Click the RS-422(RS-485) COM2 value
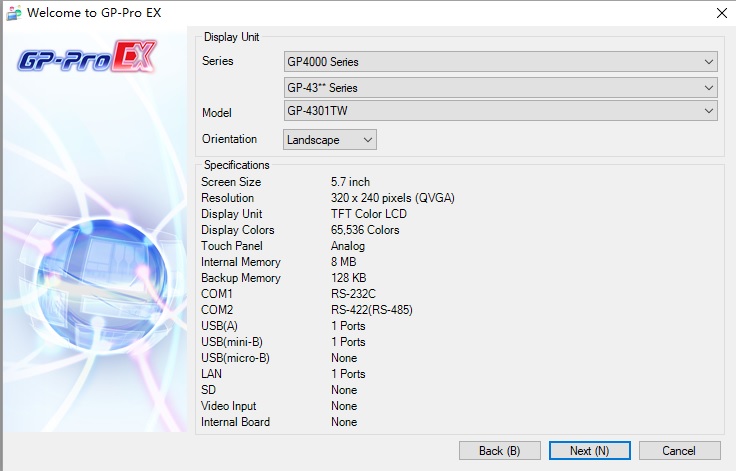This screenshot has width=736, height=471. click(x=371, y=310)
